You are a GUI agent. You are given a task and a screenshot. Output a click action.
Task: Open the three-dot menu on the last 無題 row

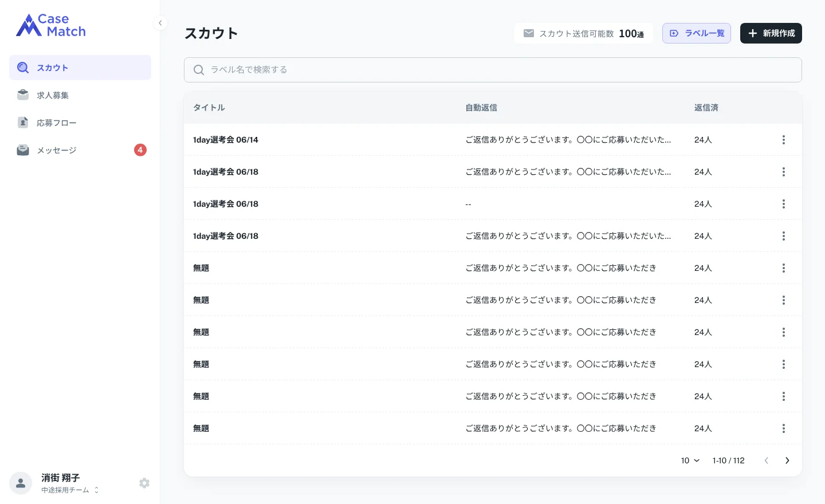click(x=784, y=428)
